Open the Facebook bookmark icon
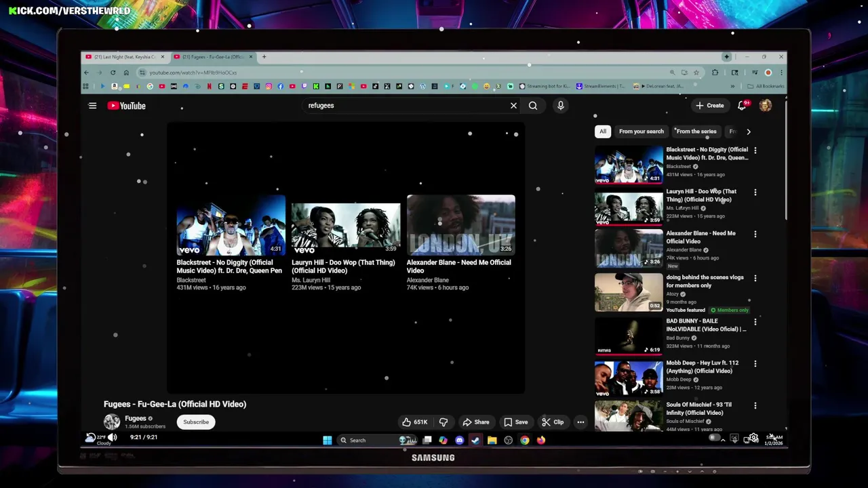 (280, 86)
